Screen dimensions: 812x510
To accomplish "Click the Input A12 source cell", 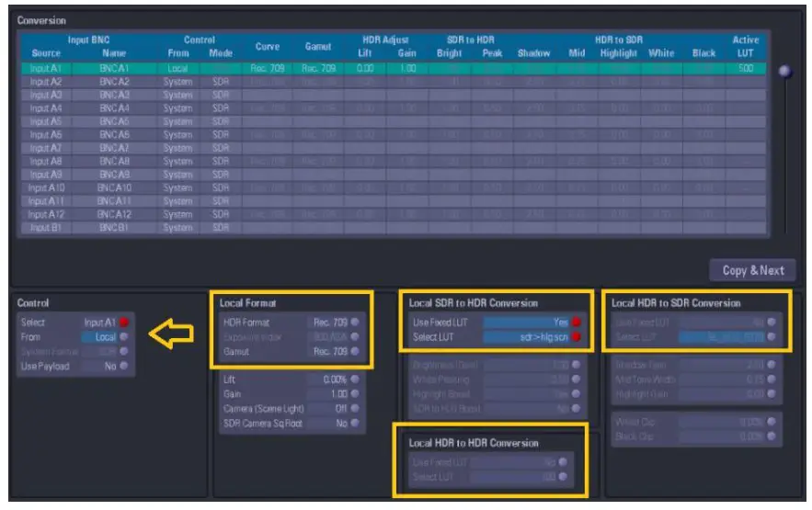I will (x=46, y=214).
